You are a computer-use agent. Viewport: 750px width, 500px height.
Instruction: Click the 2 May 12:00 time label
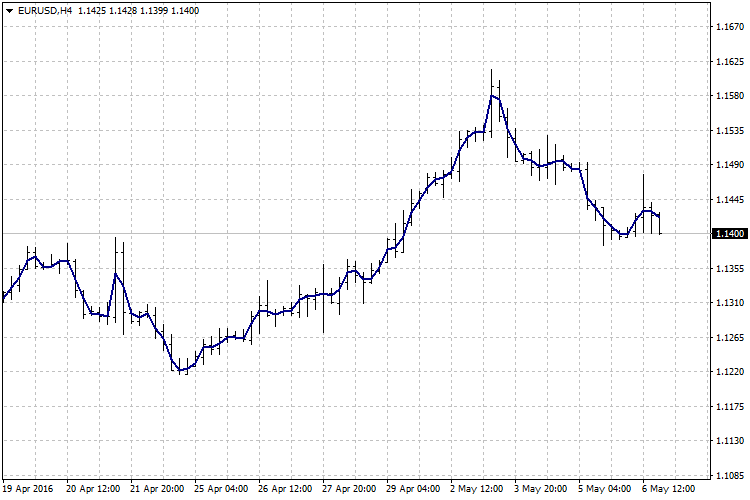click(476, 489)
